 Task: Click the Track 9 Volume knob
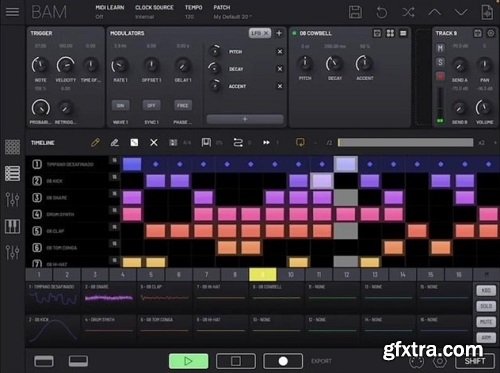[x=483, y=108]
